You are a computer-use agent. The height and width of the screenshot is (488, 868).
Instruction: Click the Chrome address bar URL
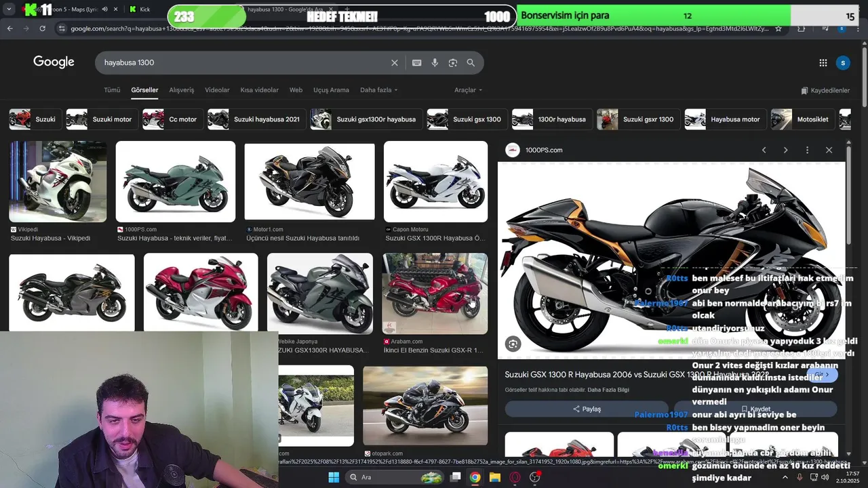pyautogui.click(x=419, y=28)
